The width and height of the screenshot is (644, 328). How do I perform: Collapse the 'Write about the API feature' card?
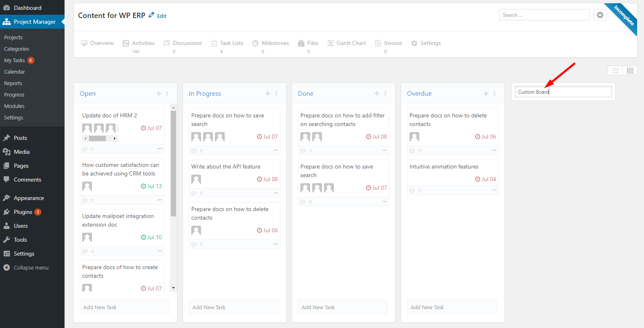[x=275, y=193]
